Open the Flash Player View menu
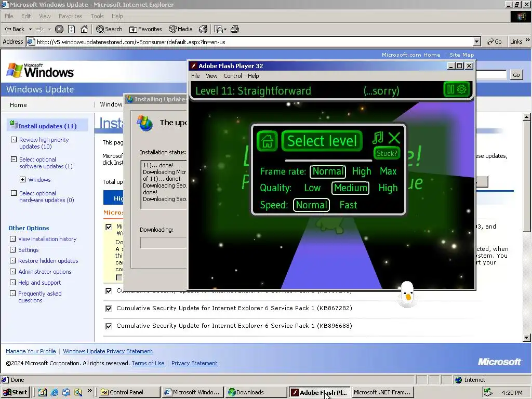Screen dimensions: 532x399 [x=211, y=76]
